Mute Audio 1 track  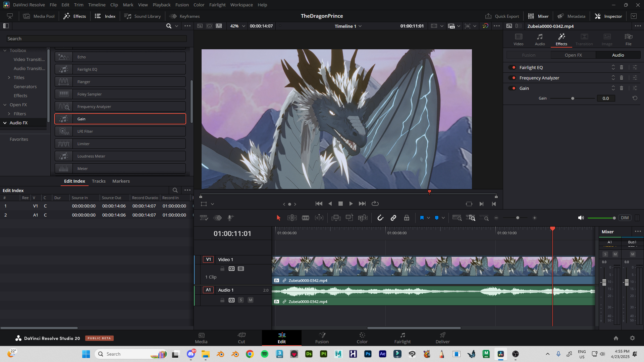251,300
